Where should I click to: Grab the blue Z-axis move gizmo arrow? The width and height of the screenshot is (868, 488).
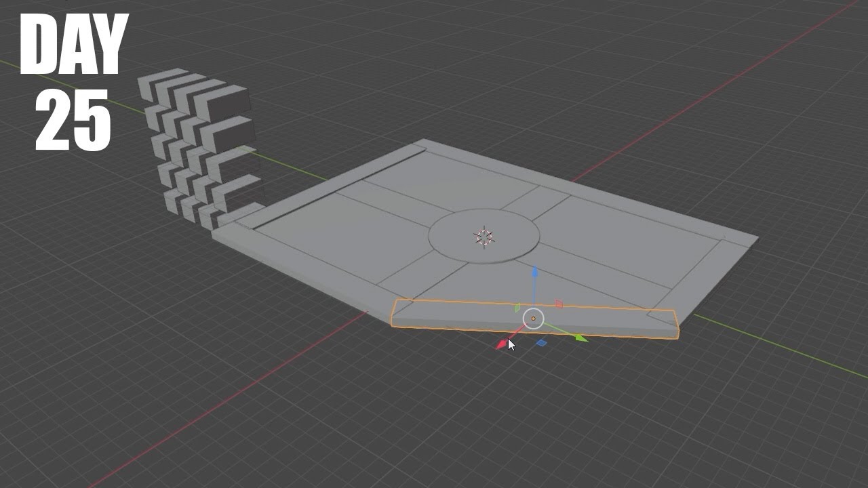click(535, 272)
